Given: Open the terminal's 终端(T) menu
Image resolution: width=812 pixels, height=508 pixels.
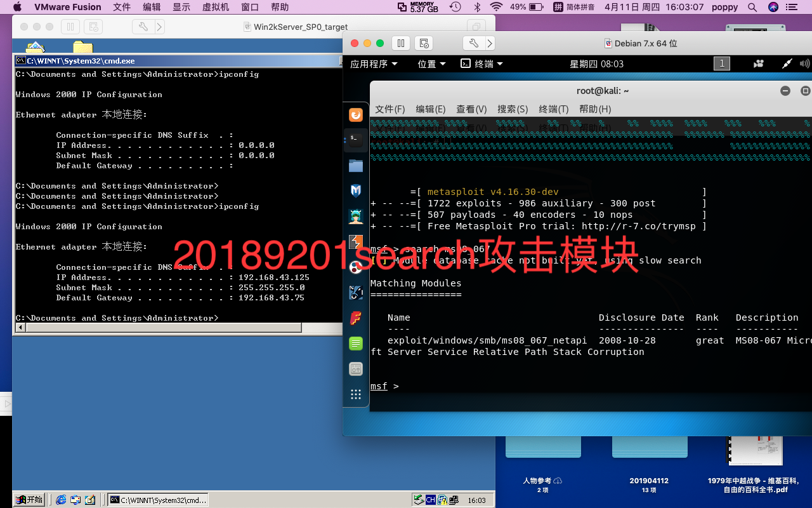Looking at the screenshot, I should coord(554,109).
